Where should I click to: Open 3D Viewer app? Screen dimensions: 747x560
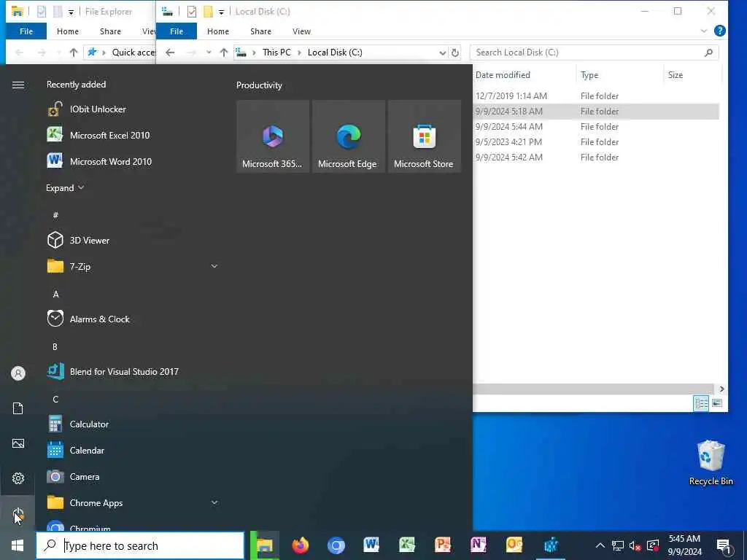(133, 241)
